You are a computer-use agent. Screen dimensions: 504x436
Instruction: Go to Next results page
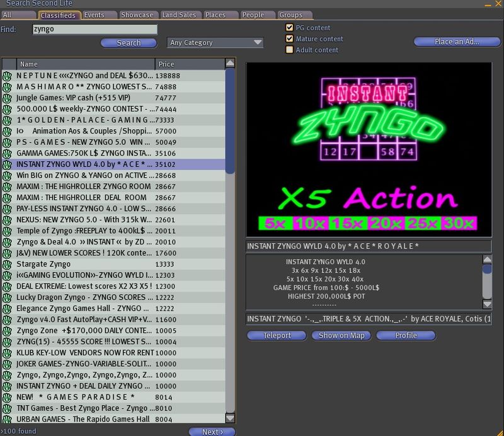pyautogui.click(x=212, y=432)
